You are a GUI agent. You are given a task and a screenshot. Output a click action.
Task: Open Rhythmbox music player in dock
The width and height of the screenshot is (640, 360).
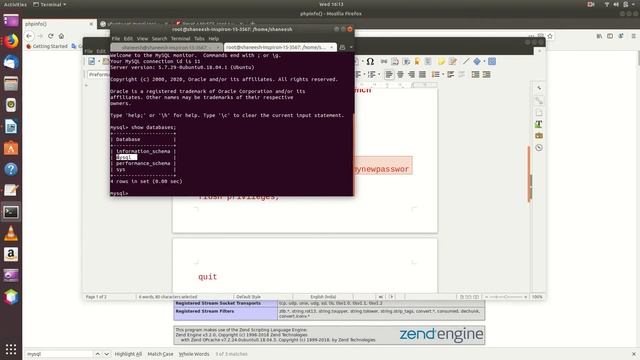click(11, 105)
